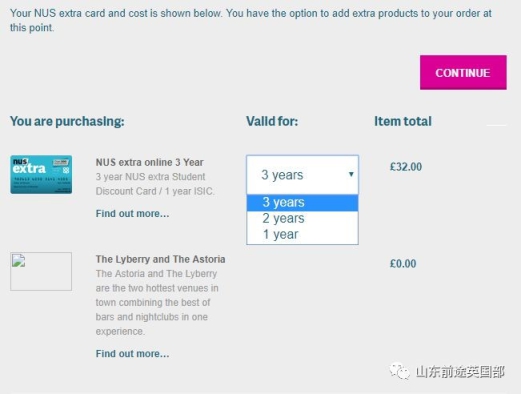This screenshot has height=394, width=521.
Task: Click the 'Item total' column header
Action: pyautogui.click(x=403, y=121)
